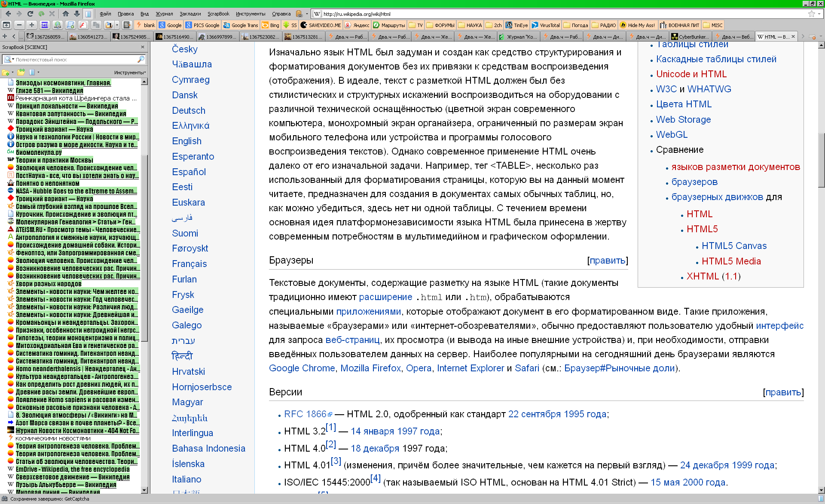Viewport: 825px width, 504px height.
Task: Open Downloads arrow icon in navigation bar
Action: [76, 14]
